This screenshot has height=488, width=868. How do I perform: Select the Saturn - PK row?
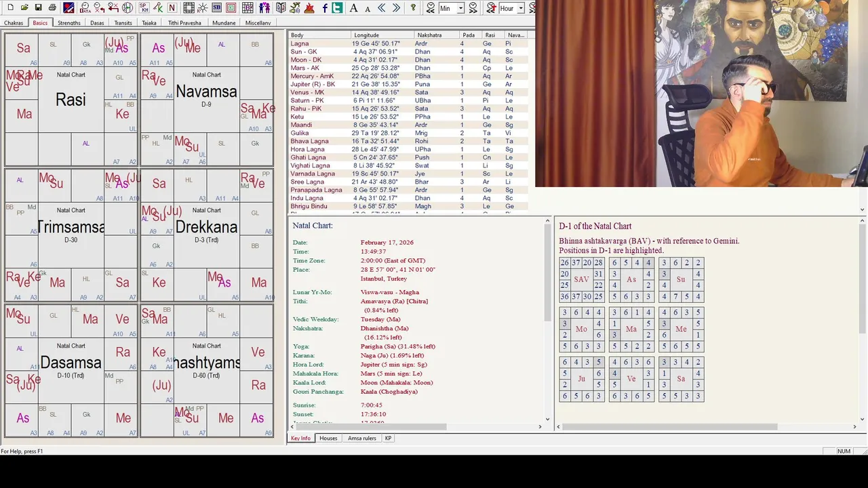(407, 100)
